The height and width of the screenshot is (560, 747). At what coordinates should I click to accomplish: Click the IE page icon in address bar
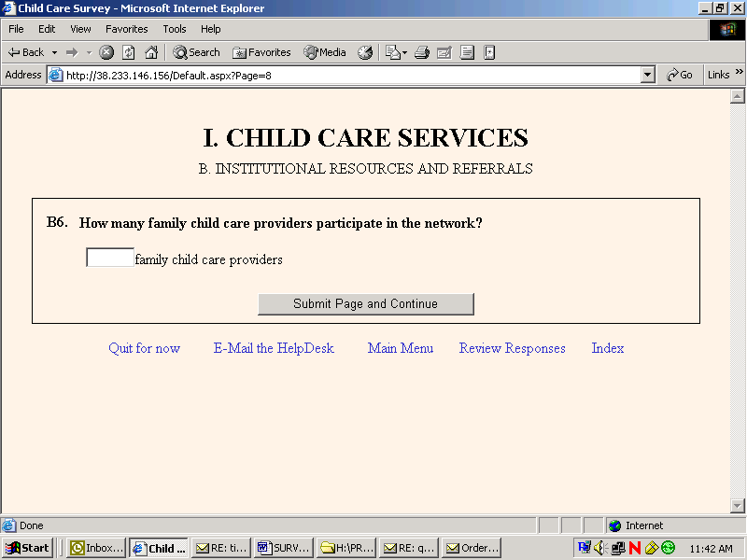(56, 76)
